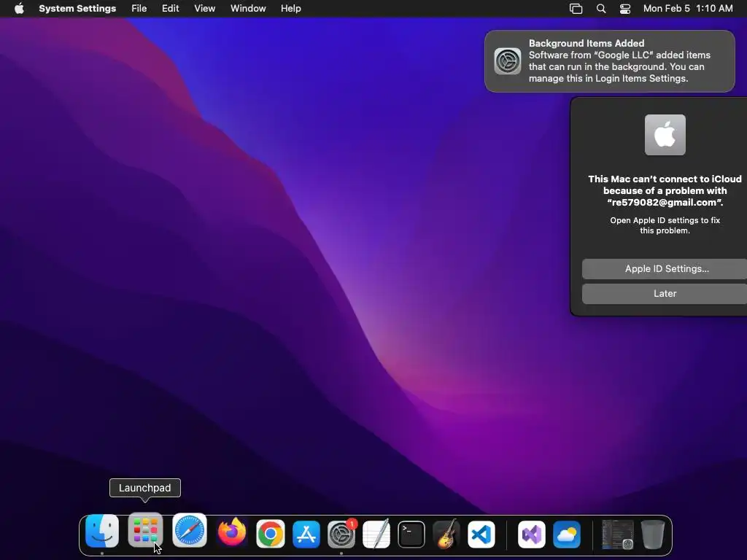Open the File menu
The width and height of the screenshot is (747, 560).
[139, 9]
